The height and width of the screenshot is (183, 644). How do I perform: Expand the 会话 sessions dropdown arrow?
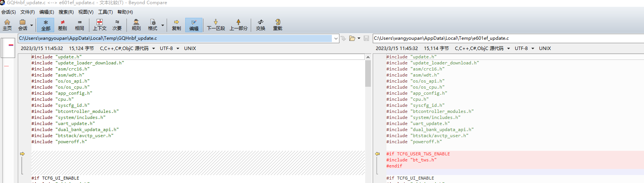31,25
